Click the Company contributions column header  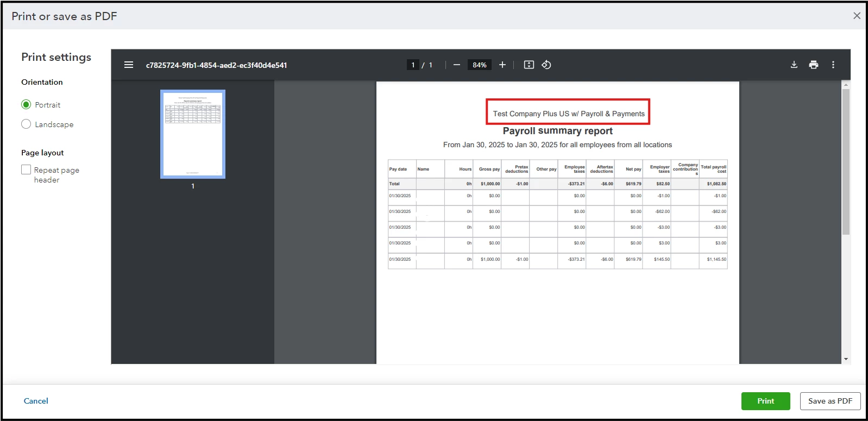tap(685, 169)
